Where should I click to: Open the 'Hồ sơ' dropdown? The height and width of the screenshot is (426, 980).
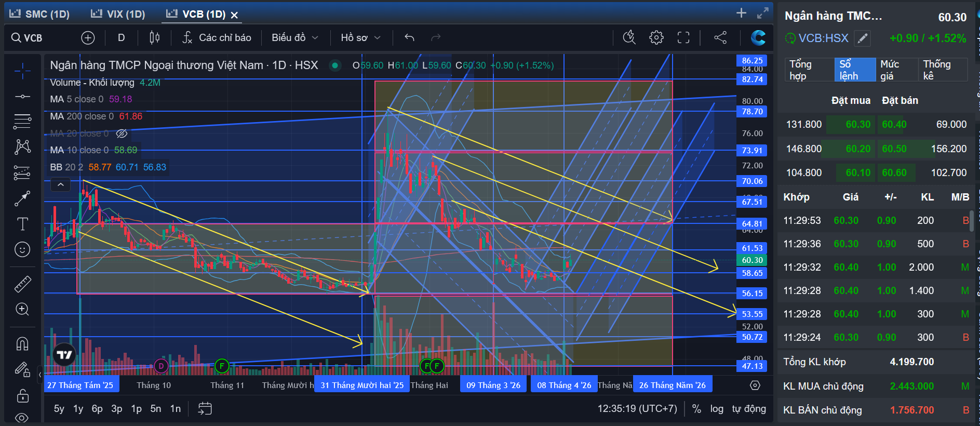coord(360,37)
